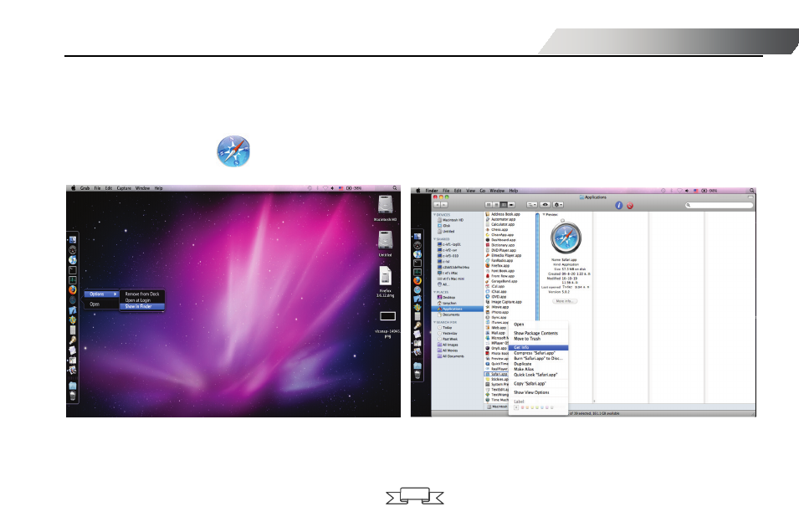This screenshot has height=532, width=799.
Task: Click the Quick Look eye button in the Finder toolbar
Action: click(x=545, y=205)
